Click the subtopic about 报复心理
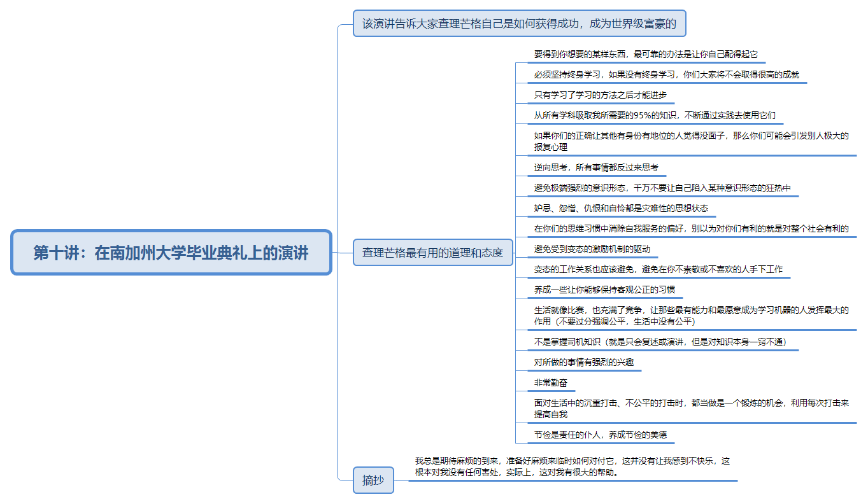The width and height of the screenshot is (868, 504). (691, 141)
